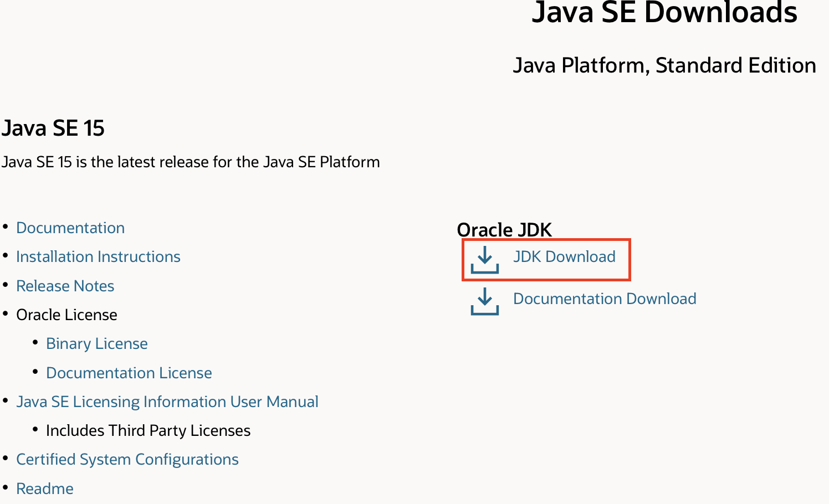This screenshot has width=829, height=504.
Task: Click the Includes Third Party Licenses text
Action: [148, 430]
